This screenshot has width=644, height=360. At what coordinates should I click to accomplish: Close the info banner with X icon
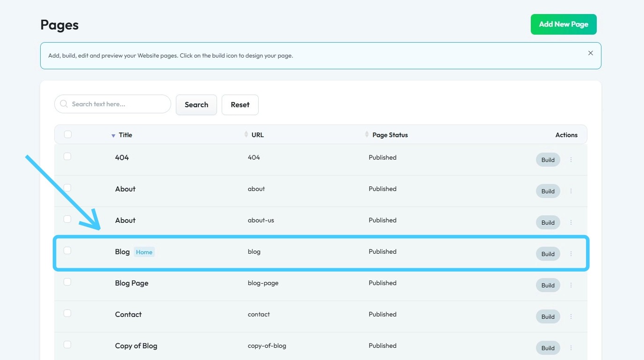pyautogui.click(x=591, y=53)
